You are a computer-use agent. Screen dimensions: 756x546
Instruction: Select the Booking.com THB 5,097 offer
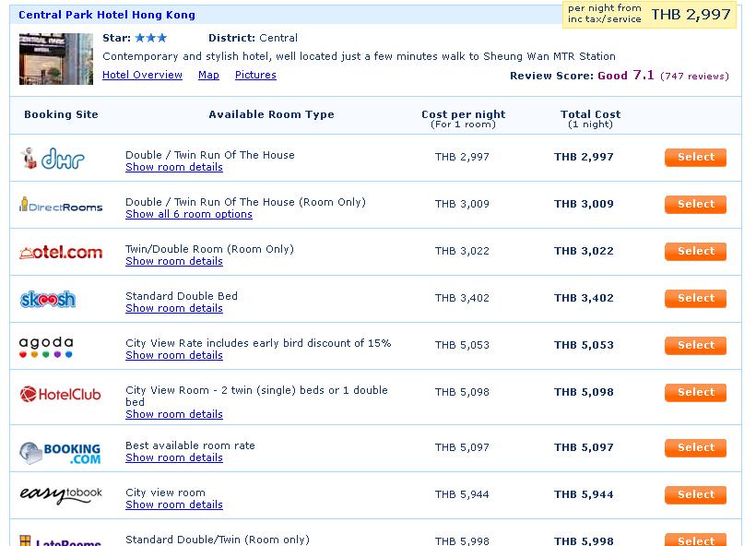[x=696, y=447]
